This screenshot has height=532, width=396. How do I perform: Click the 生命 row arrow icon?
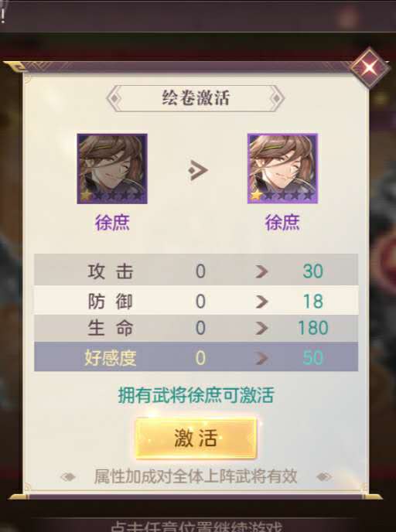(x=261, y=328)
